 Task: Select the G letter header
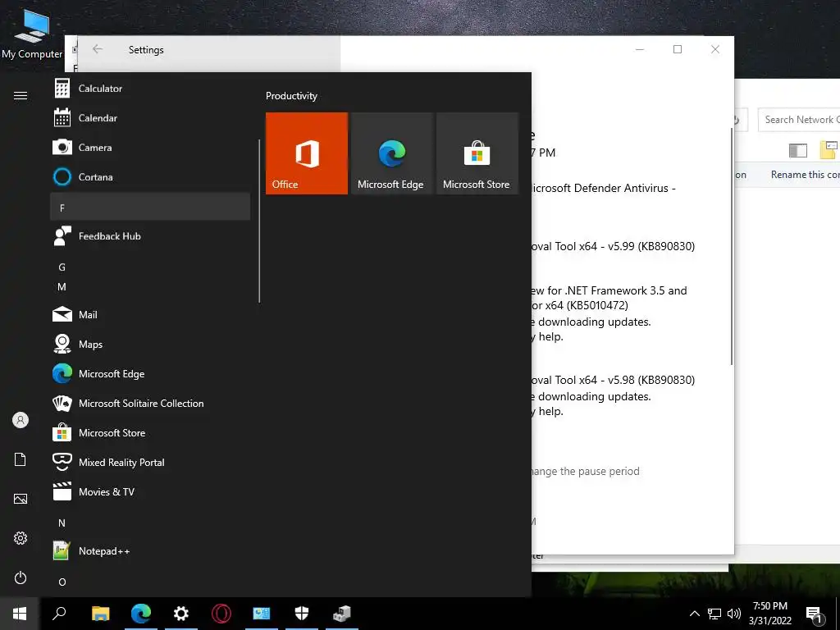click(x=62, y=267)
